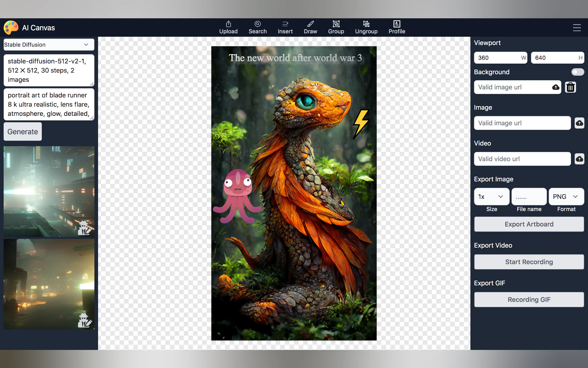Select the first generated cityscape thumbnail
Screen dimensions: 588x368
[x=49, y=191]
